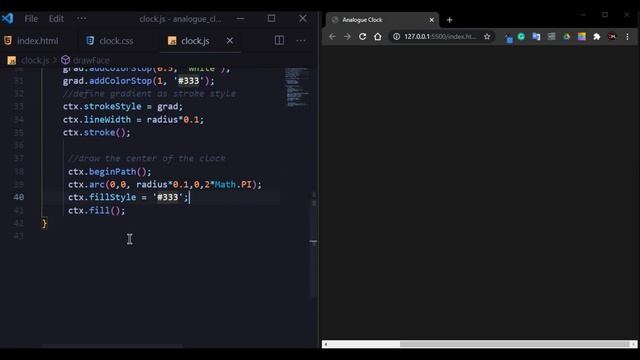
Task: Close the clock.js tab
Action: click(x=230, y=40)
